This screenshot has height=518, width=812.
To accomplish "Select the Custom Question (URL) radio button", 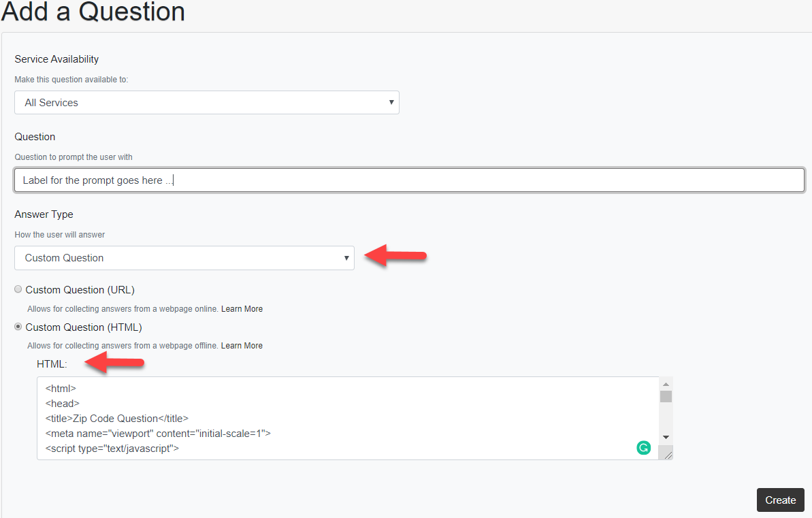I will point(18,289).
